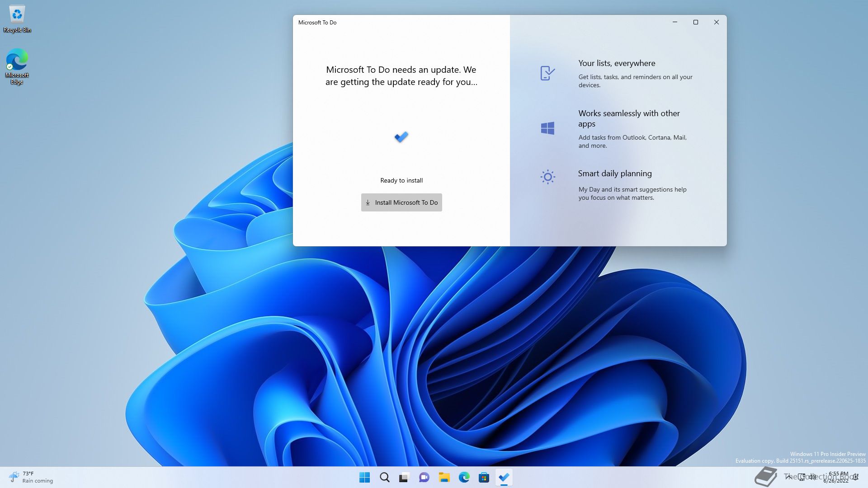The width and height of the screenshot is (868, 488).
Task: Minimize the Microsoft To Do window
Action: pos(675,22)
